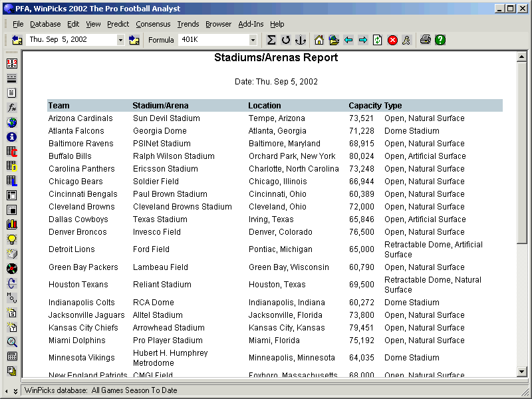The image size is (532, 399).
Task: Open the Help menu
Action: (x=277, y=24)
